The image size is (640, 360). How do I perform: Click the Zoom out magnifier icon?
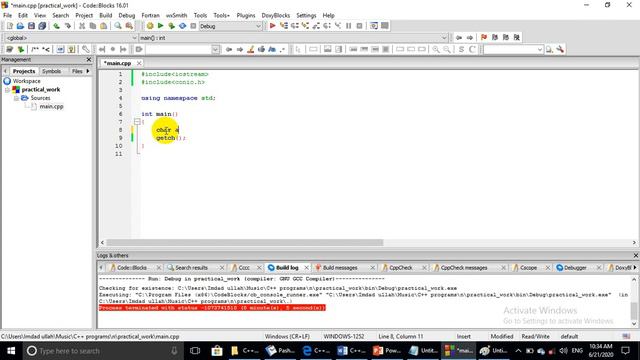click(x=447, y=49)
